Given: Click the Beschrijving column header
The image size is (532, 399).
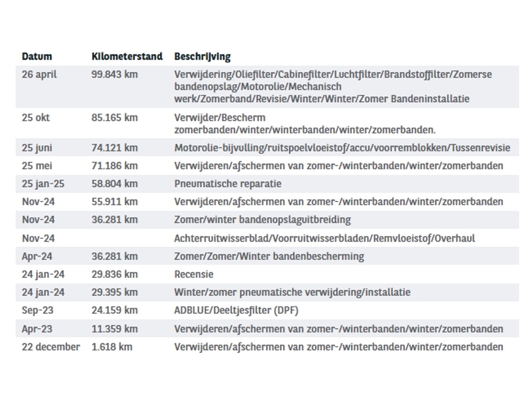Looking at the screenshot, I should point(202,57).
